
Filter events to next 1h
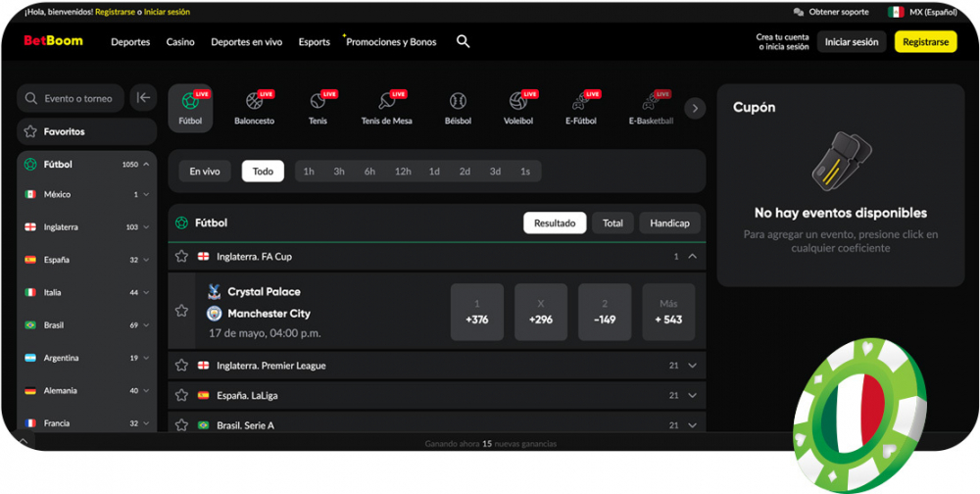[309, 172]
